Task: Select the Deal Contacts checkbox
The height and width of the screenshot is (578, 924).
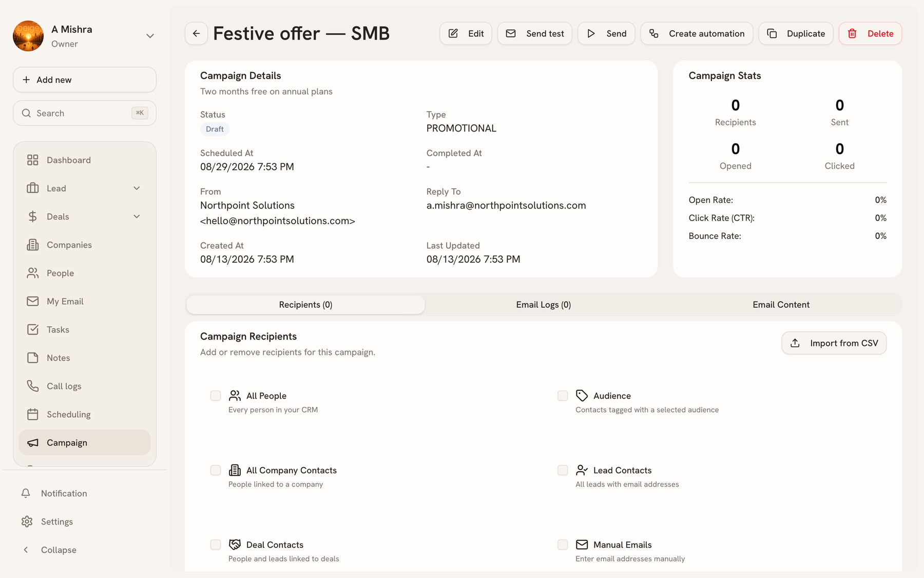Action: click(216, 545)
